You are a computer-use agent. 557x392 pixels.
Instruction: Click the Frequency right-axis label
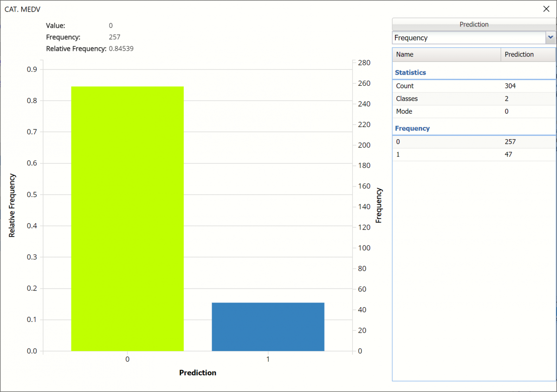tap(379, 206)
